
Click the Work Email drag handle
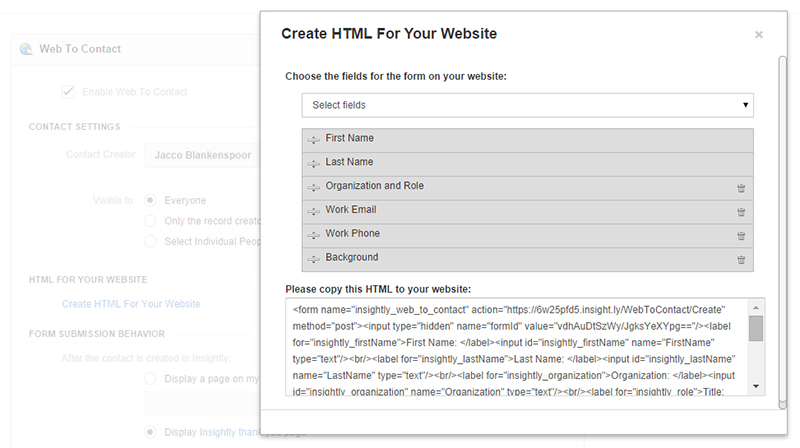[x=314, y=211]
